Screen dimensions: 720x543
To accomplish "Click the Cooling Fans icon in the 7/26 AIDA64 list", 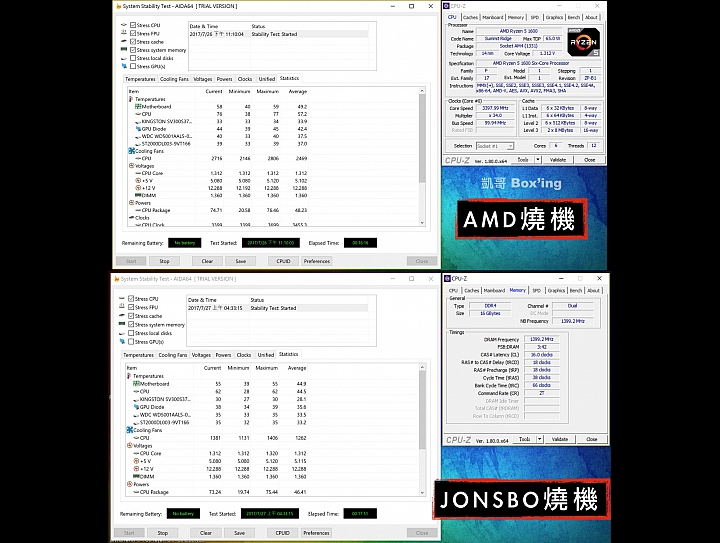I will 132,151.
